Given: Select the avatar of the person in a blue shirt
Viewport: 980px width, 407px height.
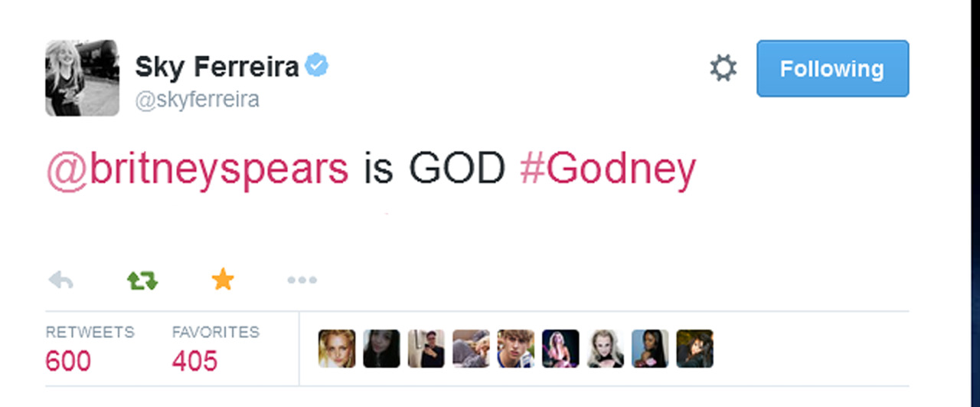Looking at the screenshot, I should pos(515,349).
